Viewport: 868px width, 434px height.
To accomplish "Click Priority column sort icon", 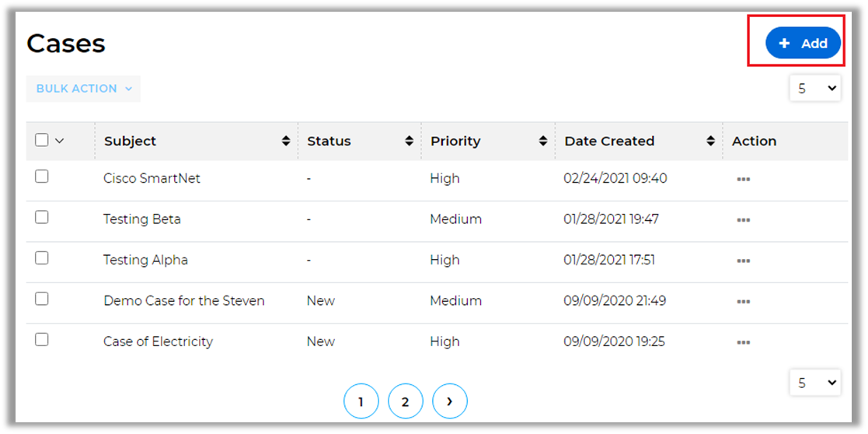I will 543,141.
